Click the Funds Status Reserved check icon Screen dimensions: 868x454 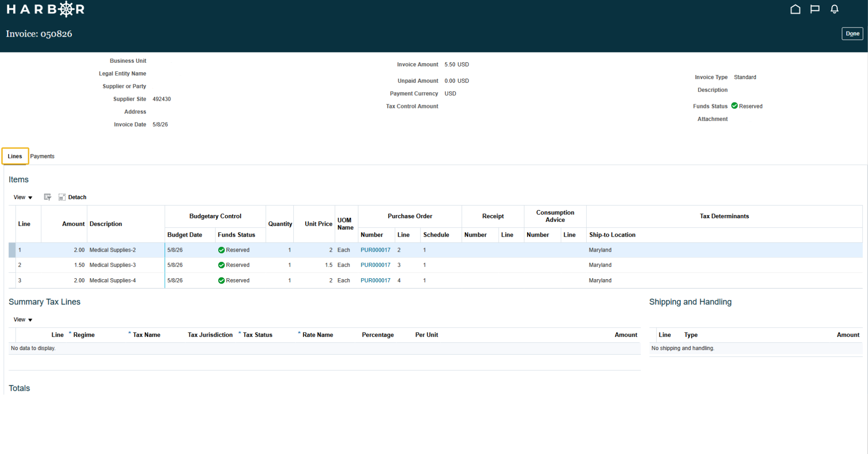(735, 106)
